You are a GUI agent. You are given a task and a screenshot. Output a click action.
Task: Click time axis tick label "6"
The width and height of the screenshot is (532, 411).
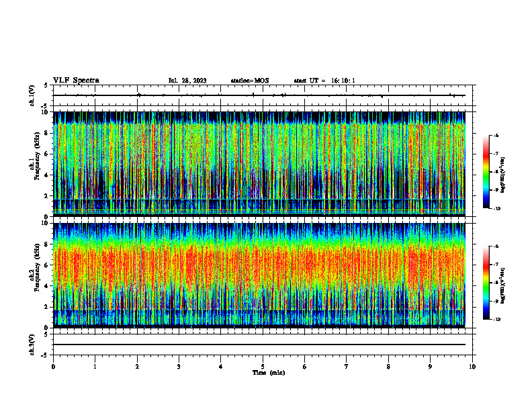[x=305, y=367]
